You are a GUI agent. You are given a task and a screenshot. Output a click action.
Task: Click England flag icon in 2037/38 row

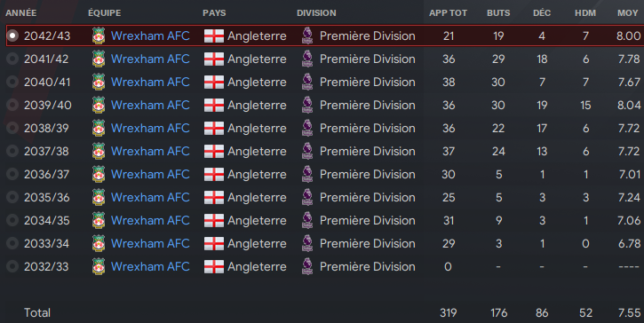click(x=214, y=152)
